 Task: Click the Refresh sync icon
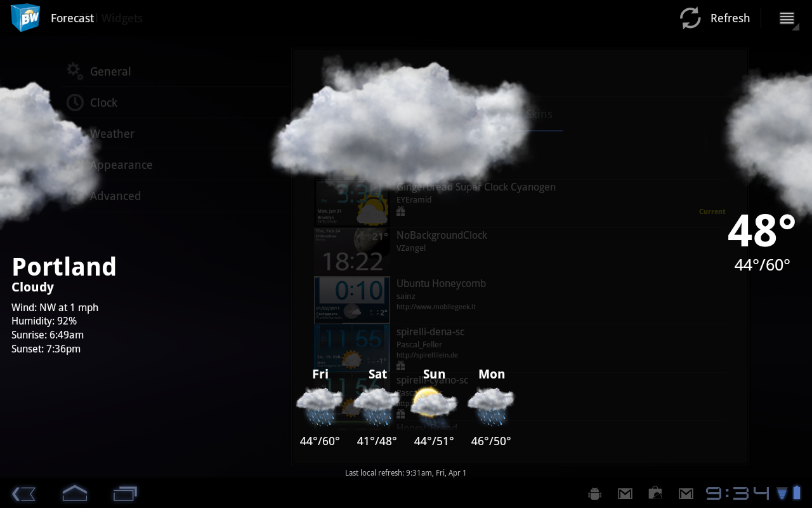point(690,18)
